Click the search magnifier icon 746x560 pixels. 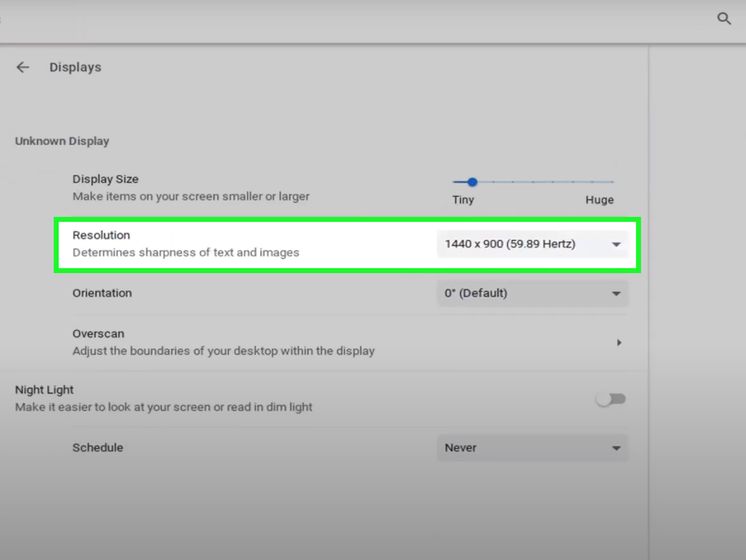click(724, 19)
